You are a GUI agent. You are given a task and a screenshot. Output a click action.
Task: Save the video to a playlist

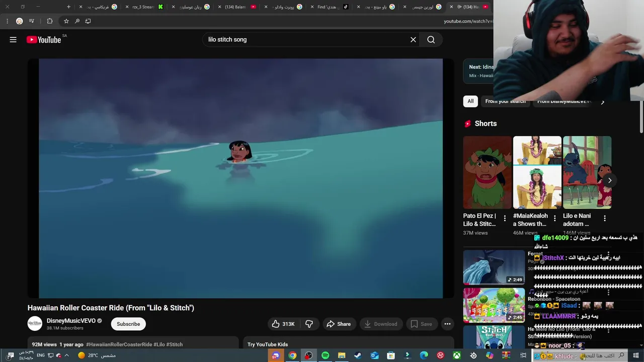coord(421,324)
